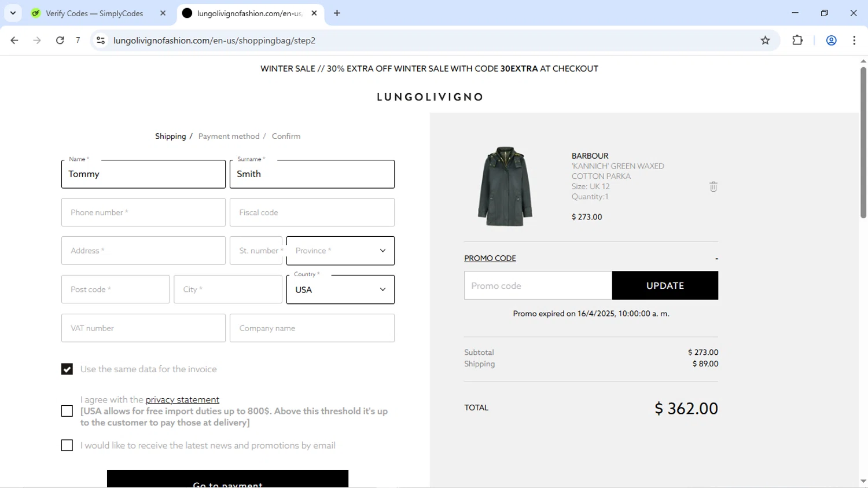Go to the Shipping checkout step
Viewport: 868px width, 488px height.
pos(171,137)
